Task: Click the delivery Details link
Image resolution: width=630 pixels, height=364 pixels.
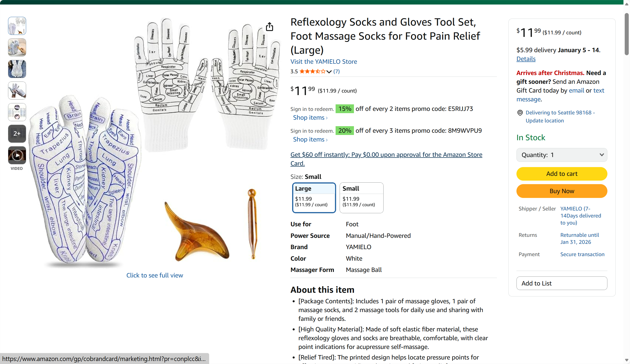Action: click(x=526, y=59)
